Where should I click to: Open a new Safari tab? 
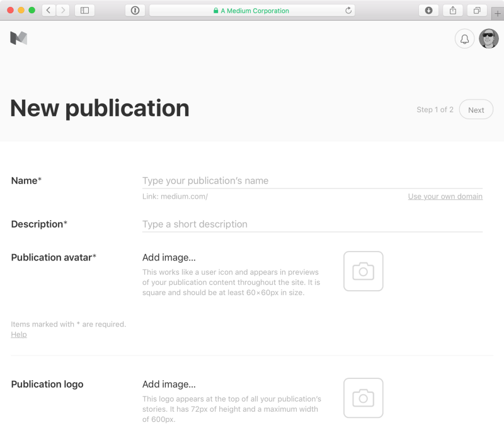(498, 15)
